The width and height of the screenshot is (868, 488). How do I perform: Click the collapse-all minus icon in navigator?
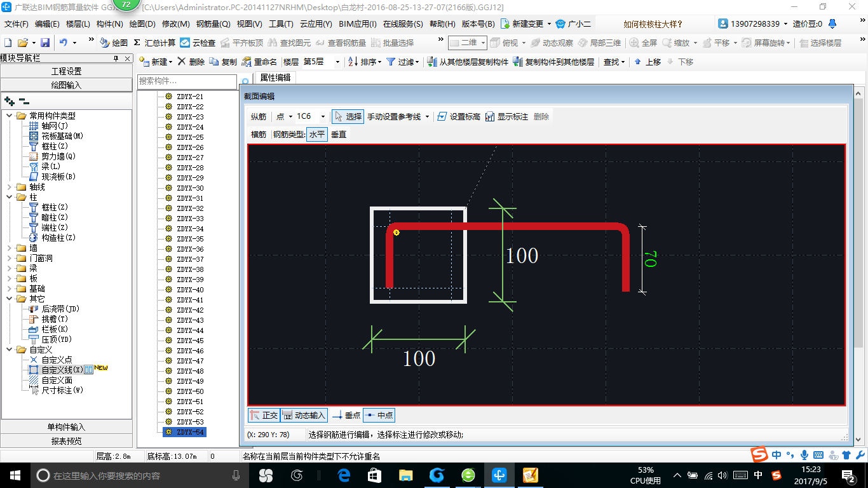click(x=24, y=100)
